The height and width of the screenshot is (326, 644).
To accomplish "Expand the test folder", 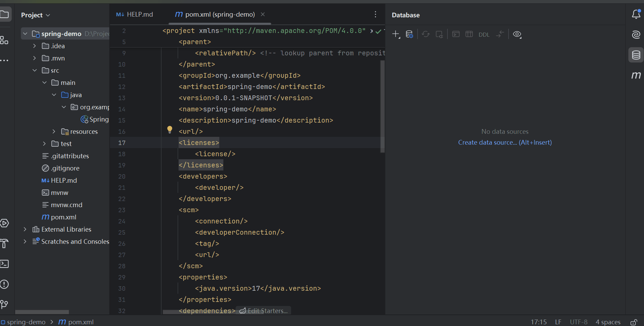I will [x=44, y=144].
